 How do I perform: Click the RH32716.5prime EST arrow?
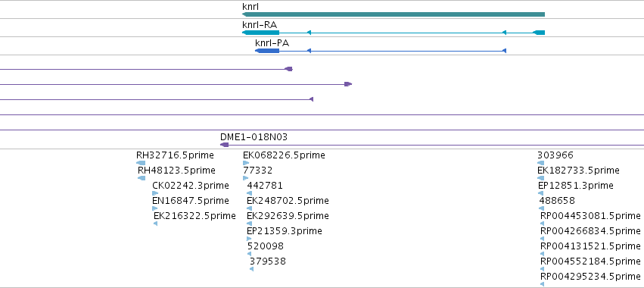[x=141, y=163]
